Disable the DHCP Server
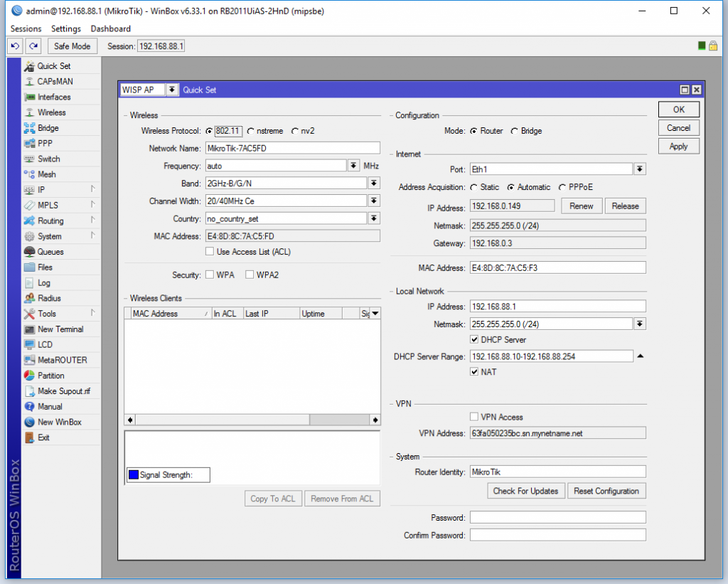This screenshot has height=584, width=728. 475,339
